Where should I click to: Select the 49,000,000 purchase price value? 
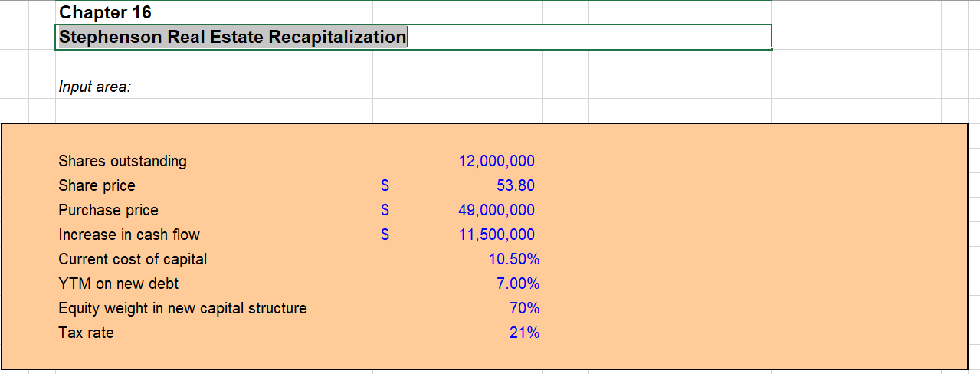497,210
